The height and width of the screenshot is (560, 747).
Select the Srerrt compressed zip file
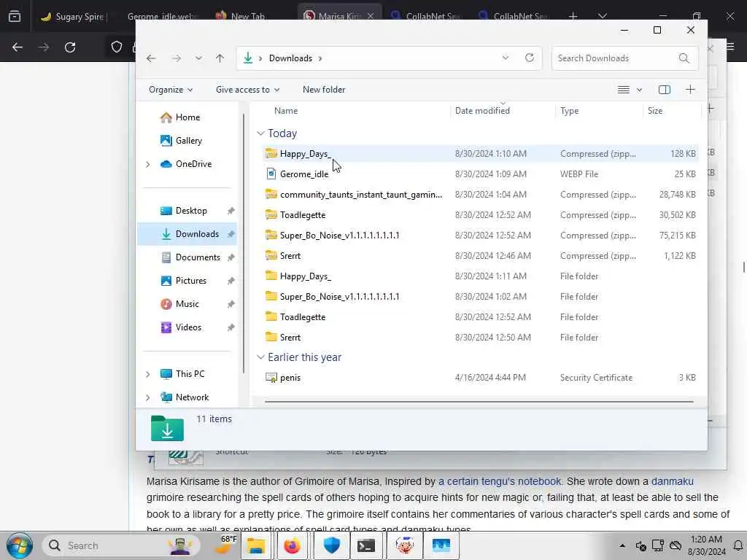click(480, 256)
